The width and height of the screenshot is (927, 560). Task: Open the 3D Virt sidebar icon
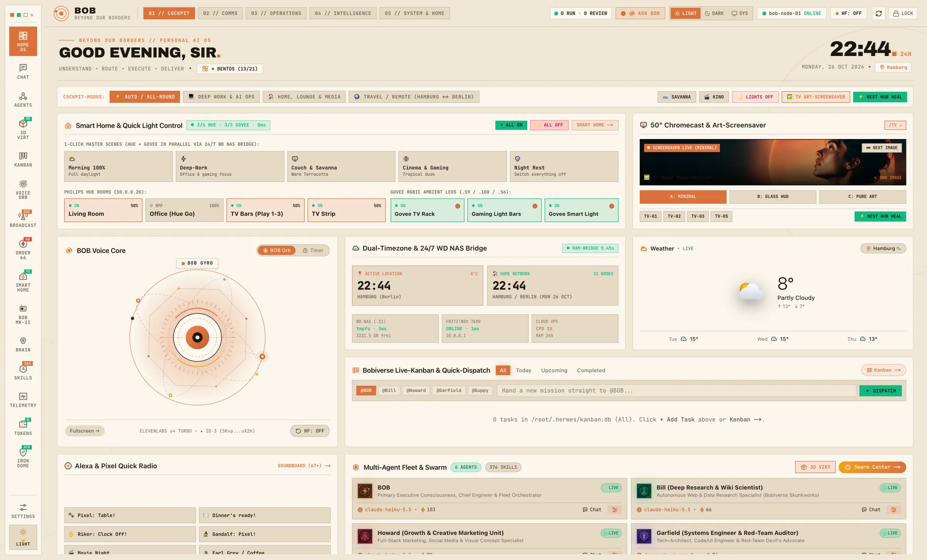tap(23, 129)
